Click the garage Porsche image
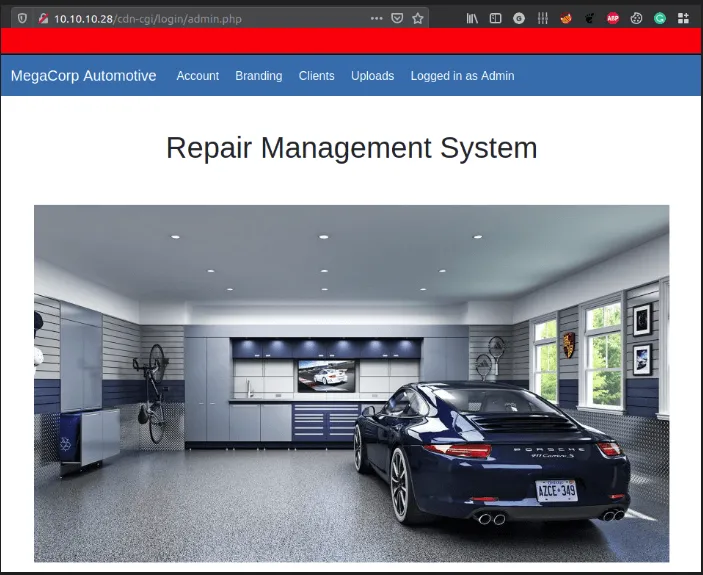 click(351, 383)
